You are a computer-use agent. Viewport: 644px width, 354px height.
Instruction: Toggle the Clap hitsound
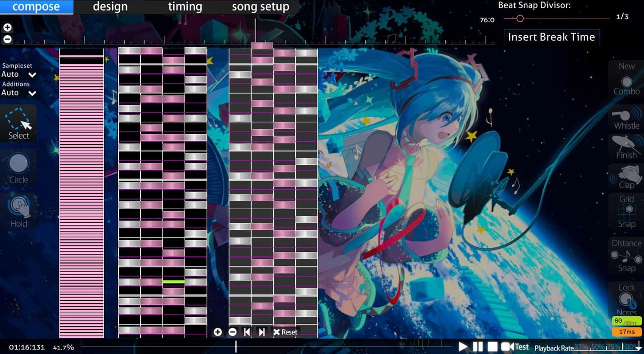coord(626,177)
